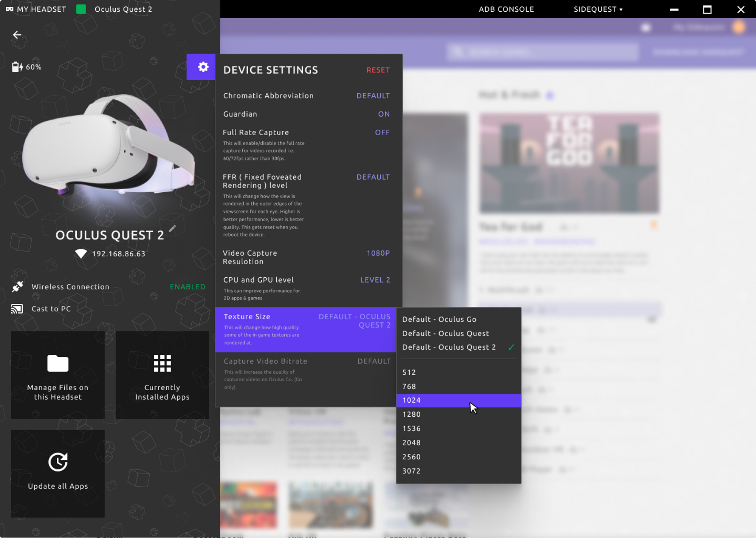756x538 pixels.
Task: Select texture size 3072
Action: [x=459, y=471]
